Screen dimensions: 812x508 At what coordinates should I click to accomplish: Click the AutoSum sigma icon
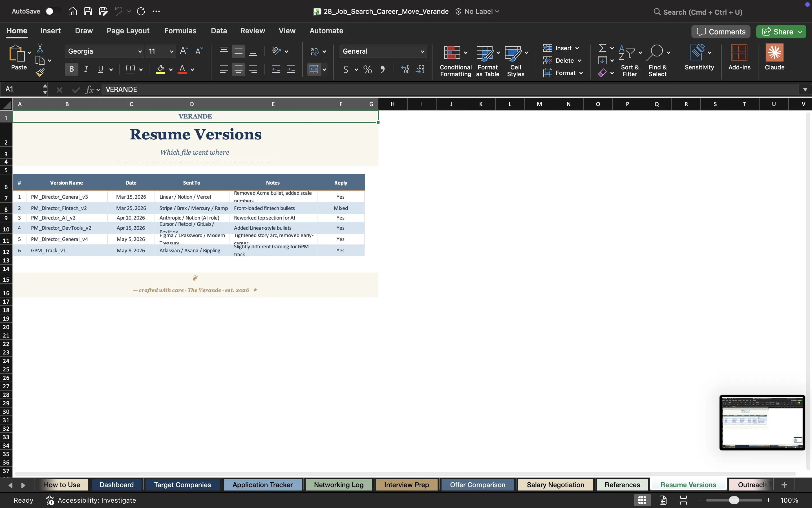[602, 48]
